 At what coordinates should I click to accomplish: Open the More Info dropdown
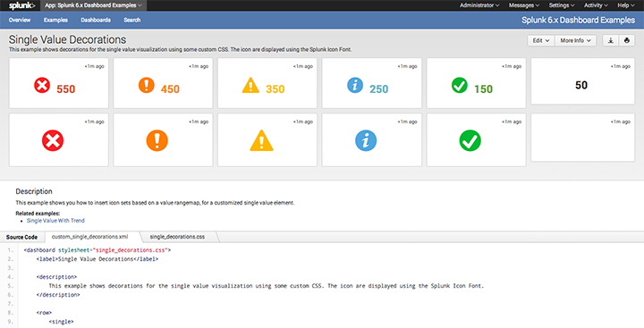[x=575, y=40]
